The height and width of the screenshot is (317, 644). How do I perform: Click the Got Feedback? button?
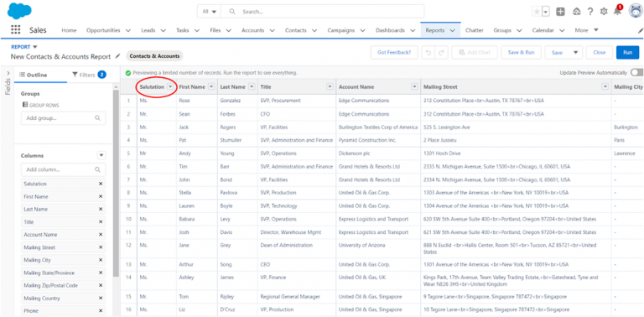click(x=394, y=53)
